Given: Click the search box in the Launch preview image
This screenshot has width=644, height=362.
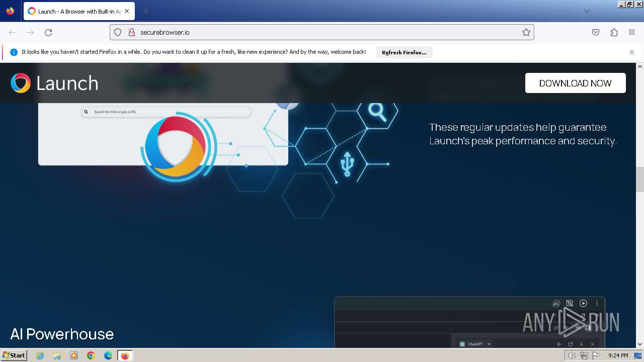Looking at the screenshot, I should tap(166, 112).
